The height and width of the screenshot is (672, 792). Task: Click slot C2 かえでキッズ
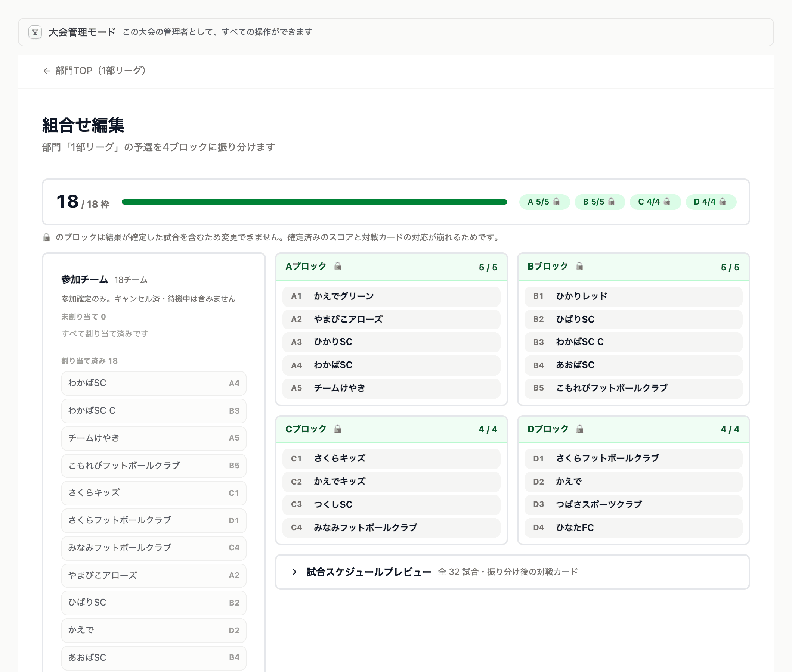[391, 482]
